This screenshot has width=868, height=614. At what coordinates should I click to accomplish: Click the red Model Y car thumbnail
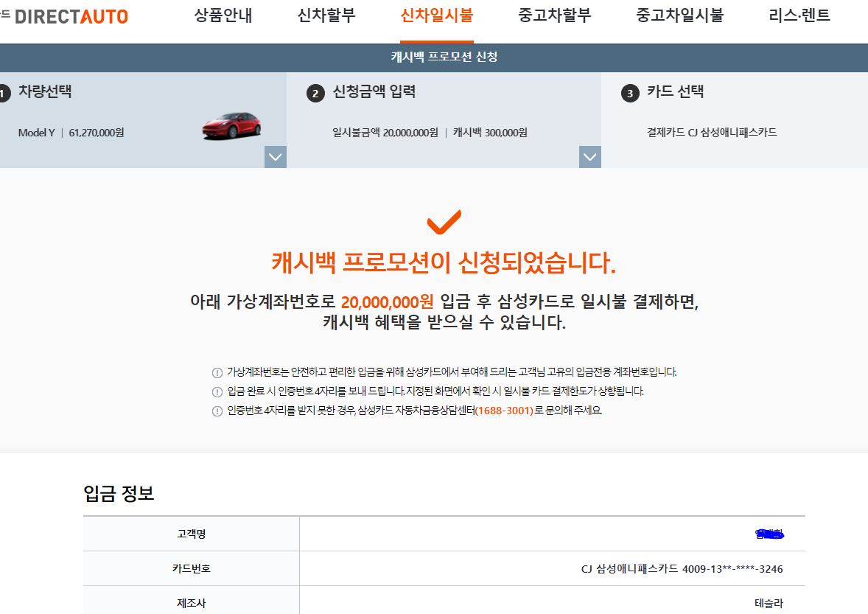(231, 126)
